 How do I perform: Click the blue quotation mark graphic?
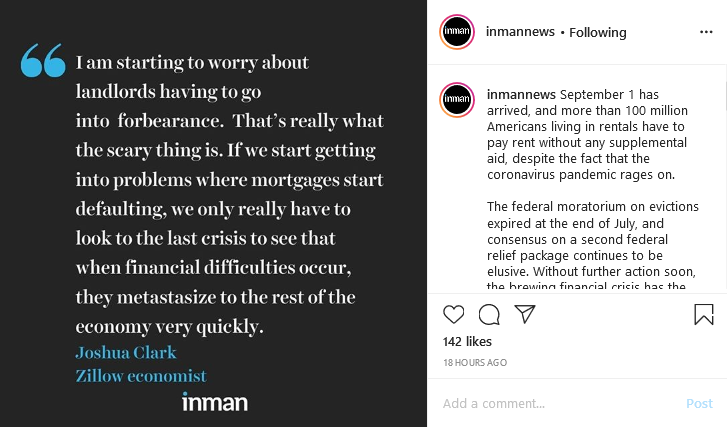[x=43, y=62]
